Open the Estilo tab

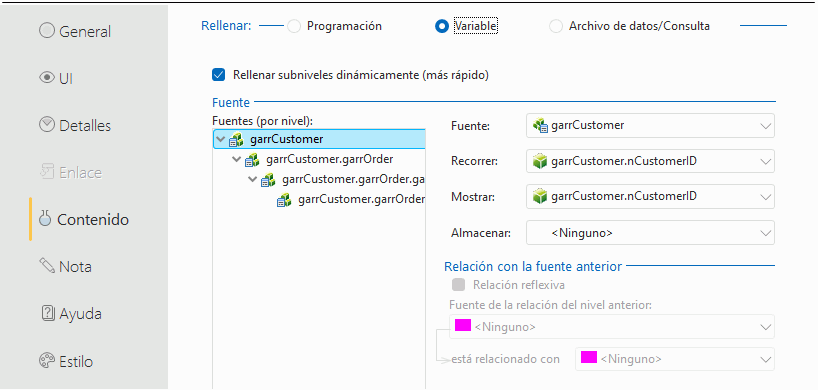pos(66,361)
